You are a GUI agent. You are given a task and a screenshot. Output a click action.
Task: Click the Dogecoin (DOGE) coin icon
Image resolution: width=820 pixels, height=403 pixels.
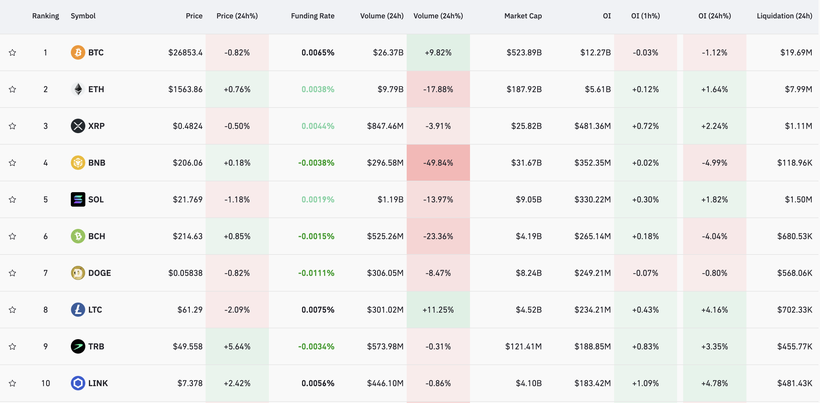pyautogui.click(x=78, y=273)
